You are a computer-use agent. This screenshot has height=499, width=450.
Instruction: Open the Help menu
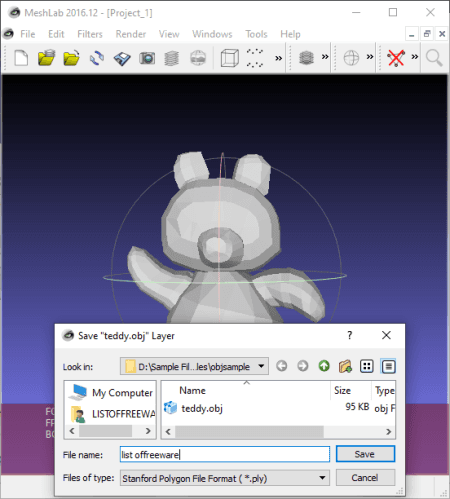point(290,34)
